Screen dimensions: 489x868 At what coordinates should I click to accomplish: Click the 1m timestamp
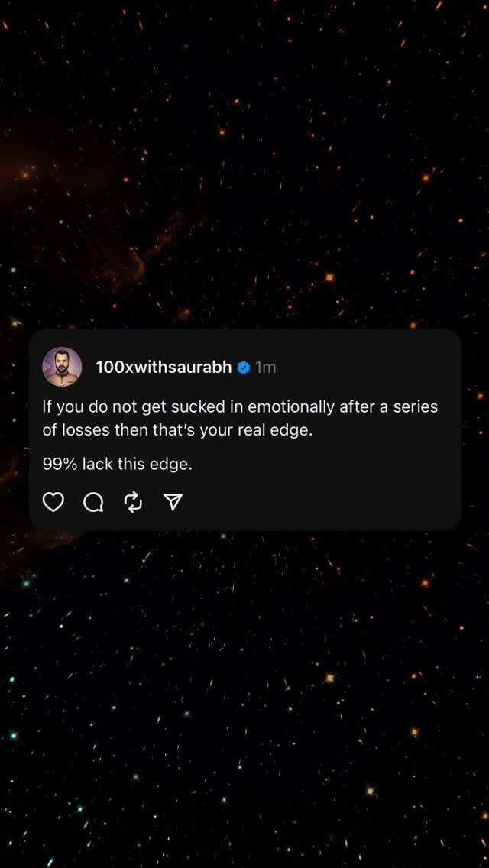click(266, 367)
